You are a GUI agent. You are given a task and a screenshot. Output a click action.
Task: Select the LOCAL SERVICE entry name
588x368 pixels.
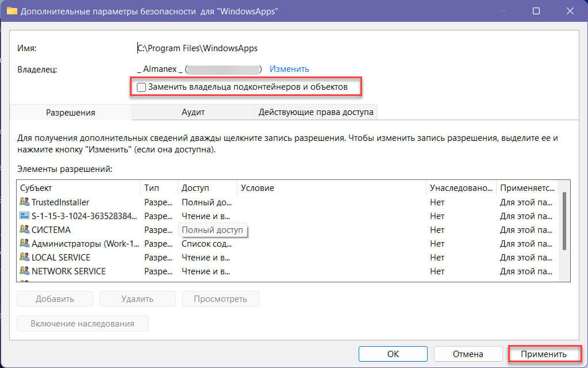tap(61, 258)
